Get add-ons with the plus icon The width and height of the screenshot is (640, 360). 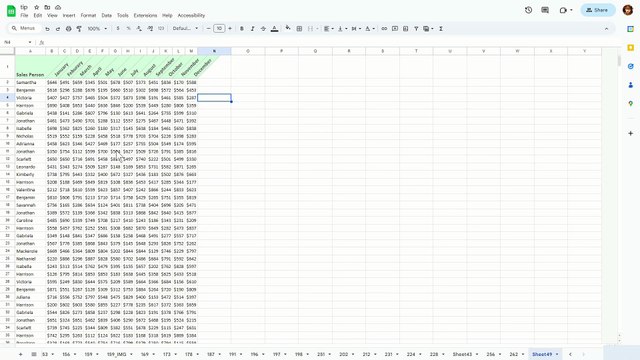(x=631, y=133)
